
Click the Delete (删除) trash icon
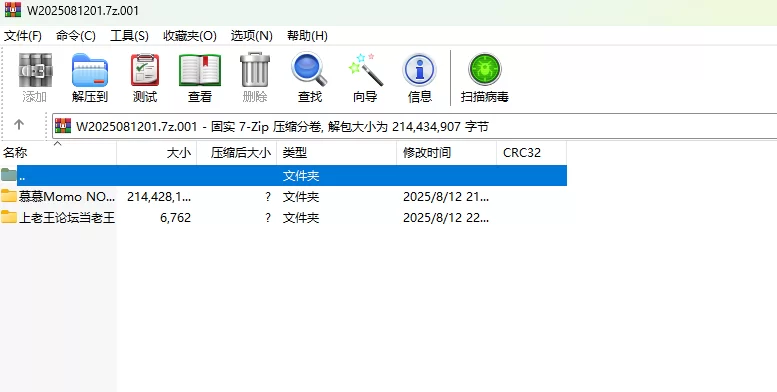(255, 70)
